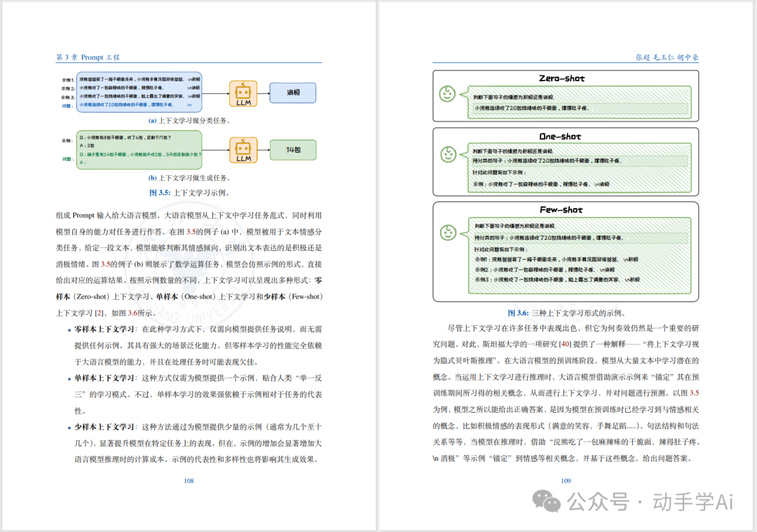Click caption '图 3.6: 三种上下文学习形式的示例。'
Screen dimensions: 757x532
tap(566, 313)
